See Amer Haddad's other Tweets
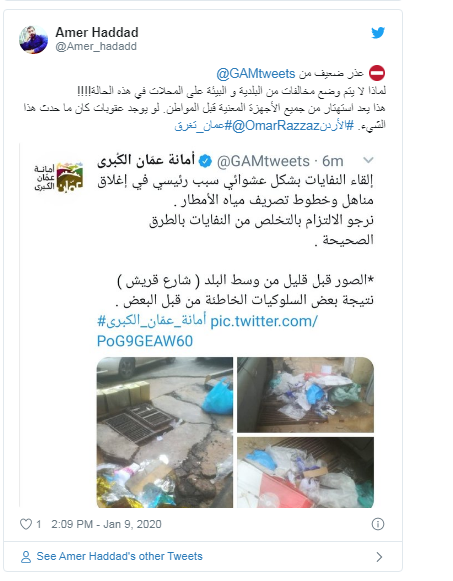Screen dimensions: 453x581 [x=119, y=556]
